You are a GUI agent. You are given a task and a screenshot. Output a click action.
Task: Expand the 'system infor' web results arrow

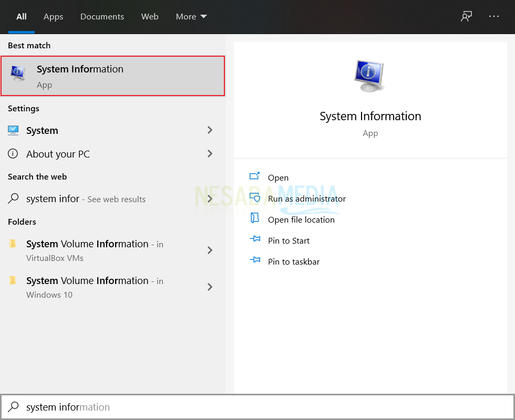210,199
